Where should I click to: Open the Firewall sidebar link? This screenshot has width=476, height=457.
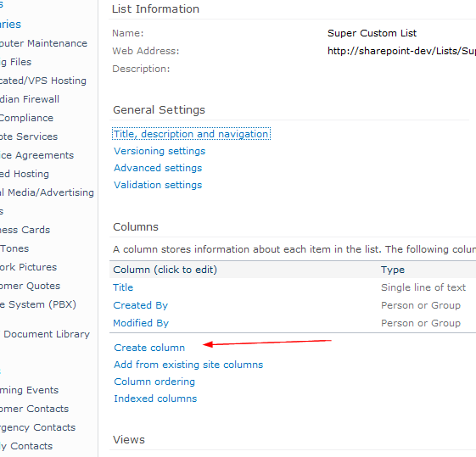[30, 99]
